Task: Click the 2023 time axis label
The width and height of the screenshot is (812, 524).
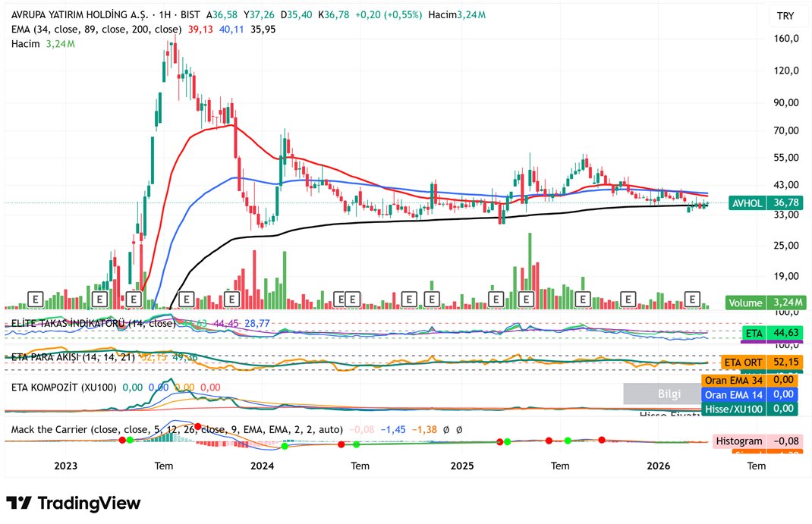Action: tap(66, 466)
